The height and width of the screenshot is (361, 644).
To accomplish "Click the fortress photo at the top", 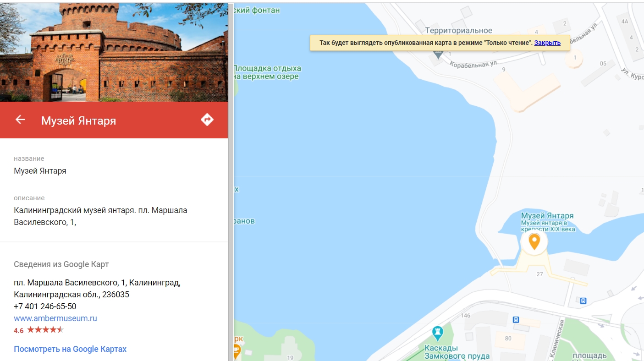I will click(114, 50).
